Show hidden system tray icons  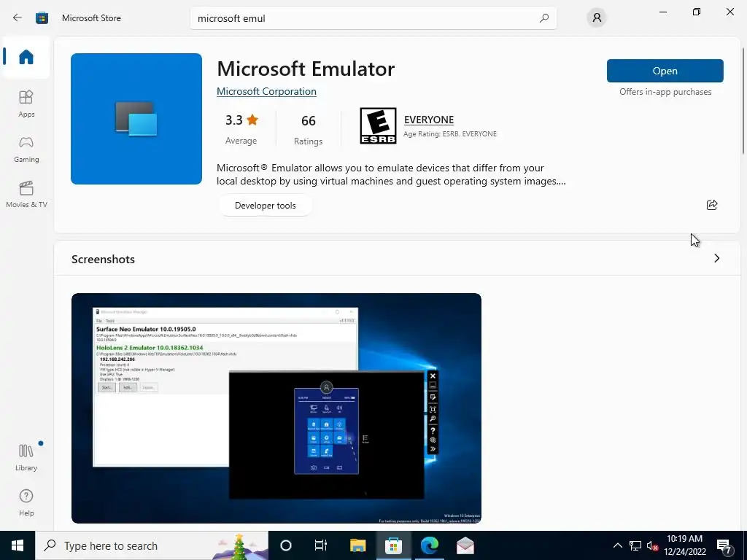coord(617,545)
